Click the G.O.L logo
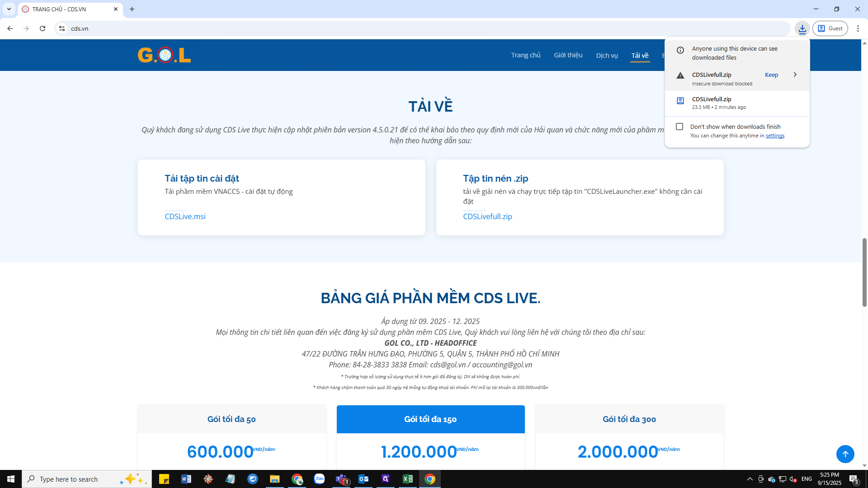The image size is (868, 488). 164,55
